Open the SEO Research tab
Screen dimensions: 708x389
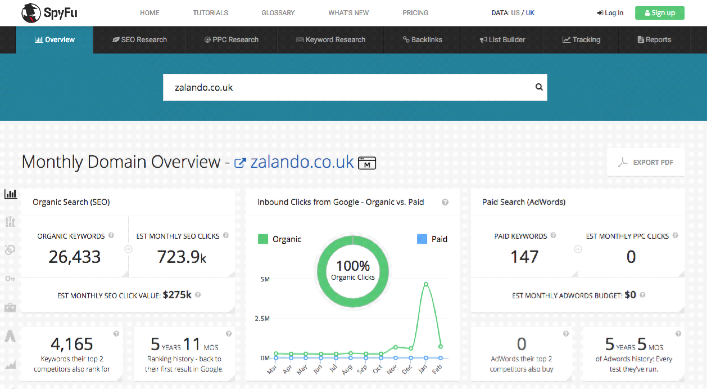pyautogui.click(x=140, y=40)
